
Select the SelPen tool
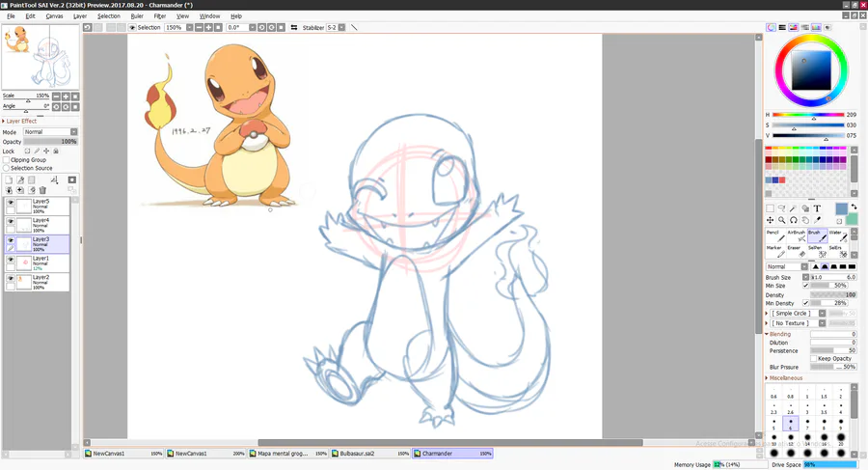(x=817, y=251)
